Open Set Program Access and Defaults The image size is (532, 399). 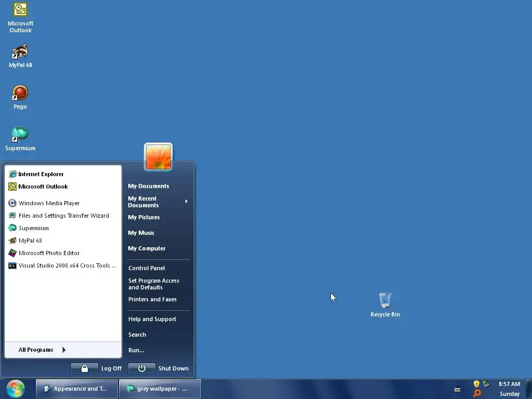(x=154, y=284)
